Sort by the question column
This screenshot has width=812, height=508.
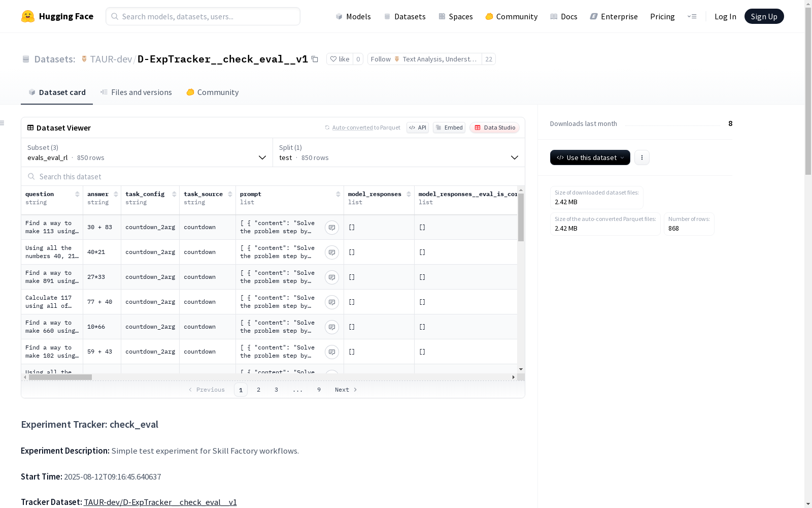point(77,194)
